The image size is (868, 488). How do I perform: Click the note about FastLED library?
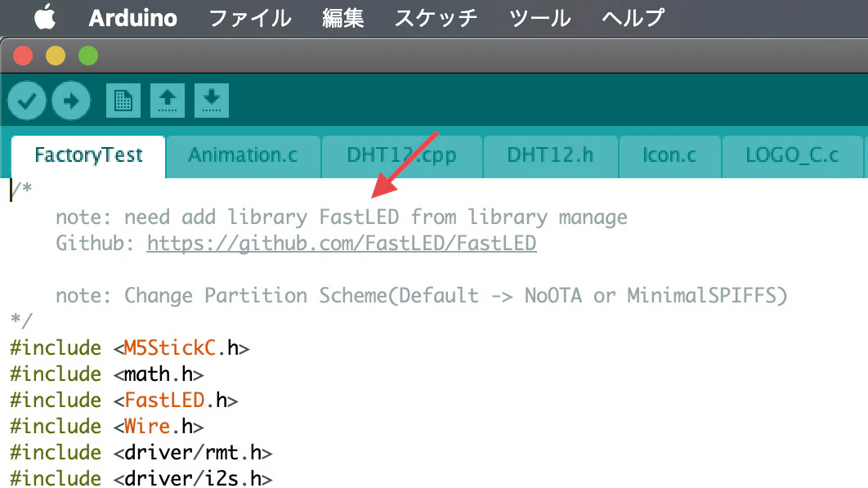[x=342, y=217]
